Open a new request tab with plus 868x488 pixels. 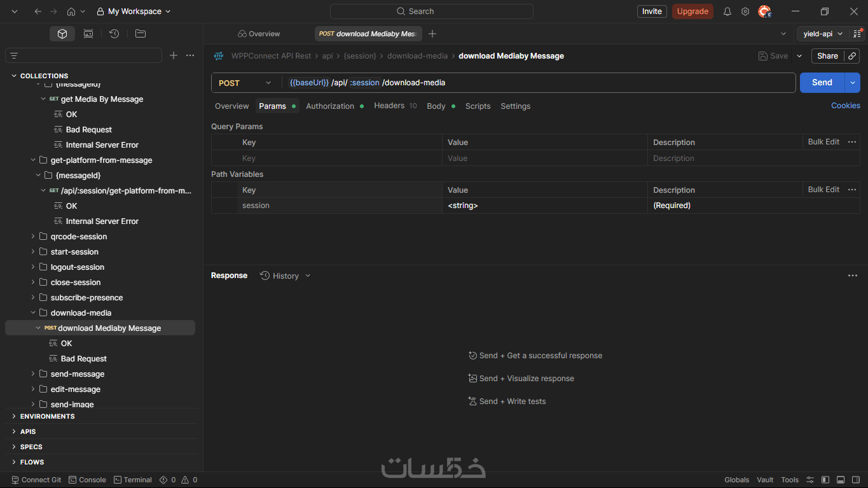tap(432, 34)
